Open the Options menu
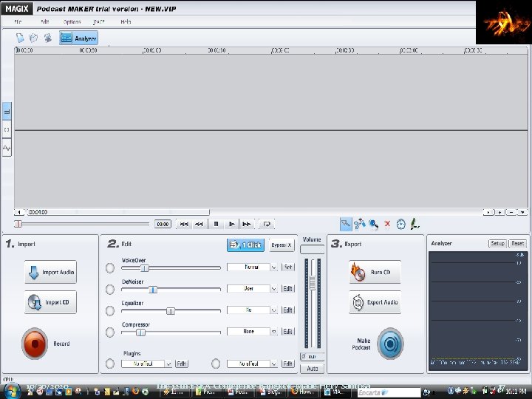This screenshot has height=399, width=532. click(x=72, y=21)
